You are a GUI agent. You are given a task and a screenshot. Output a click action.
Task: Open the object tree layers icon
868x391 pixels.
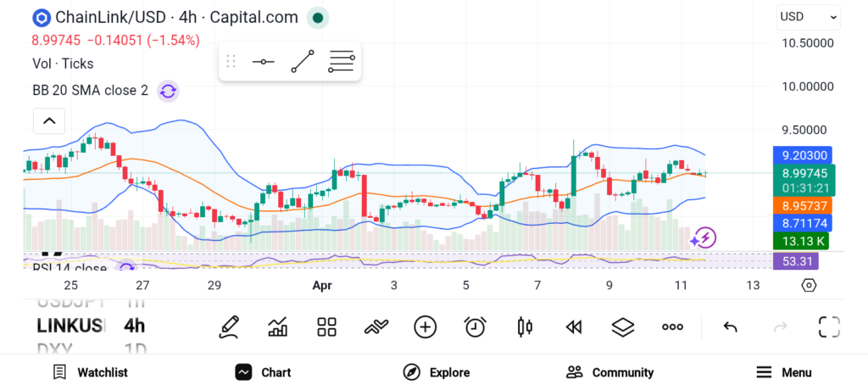[623, 327]
